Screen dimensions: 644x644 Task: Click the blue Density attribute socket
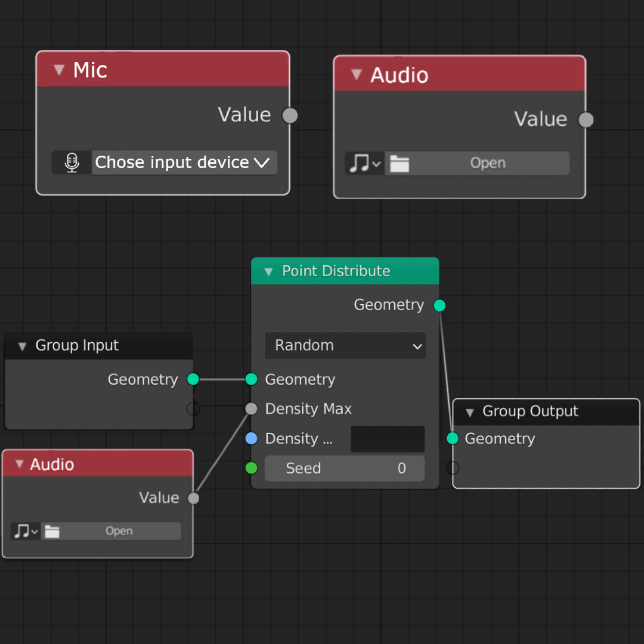click(x=252, y=438)
